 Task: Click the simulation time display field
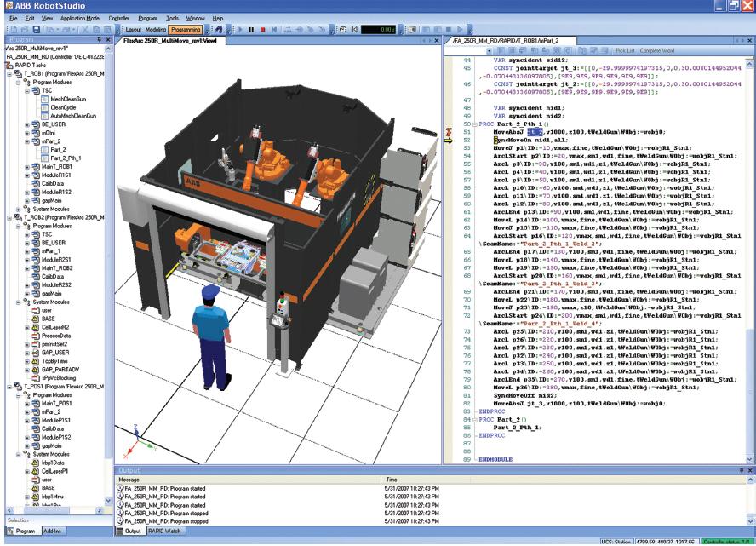[379, 30]
